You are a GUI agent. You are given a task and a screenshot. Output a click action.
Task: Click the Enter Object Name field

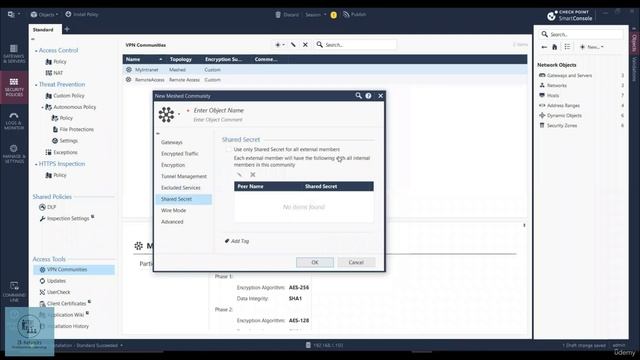pyautogui.click(x=218, y=110)
